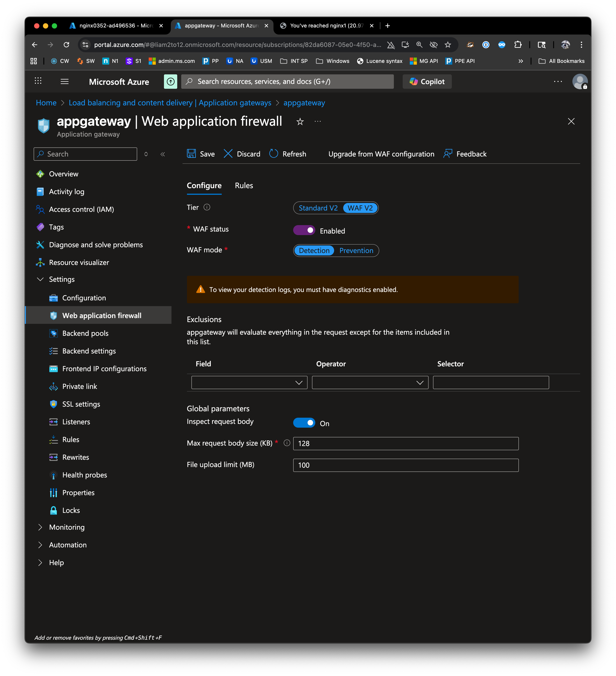Switch to the Rules tab

[244, 185]
